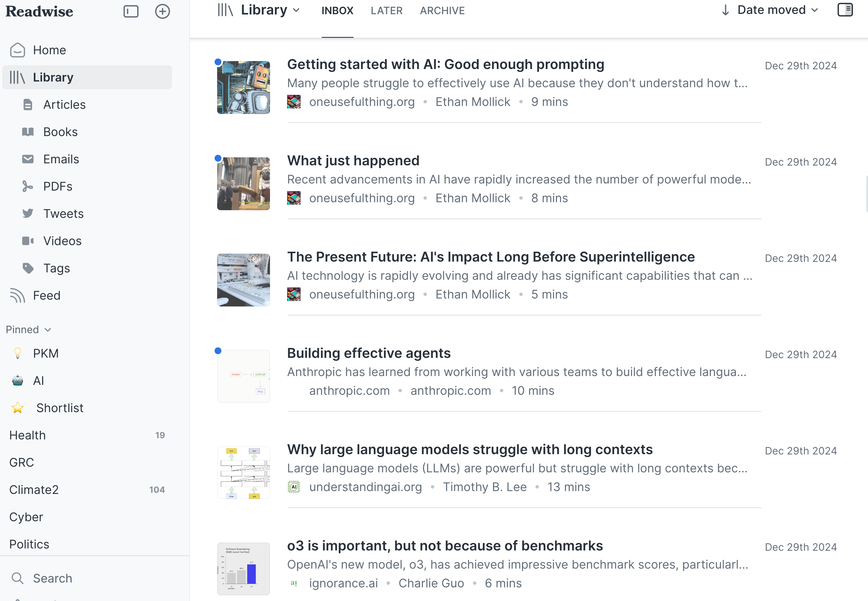This screenshot has width=868, height=601.
Task: Open the add document plus icon
Action: (x=162, y=11)
